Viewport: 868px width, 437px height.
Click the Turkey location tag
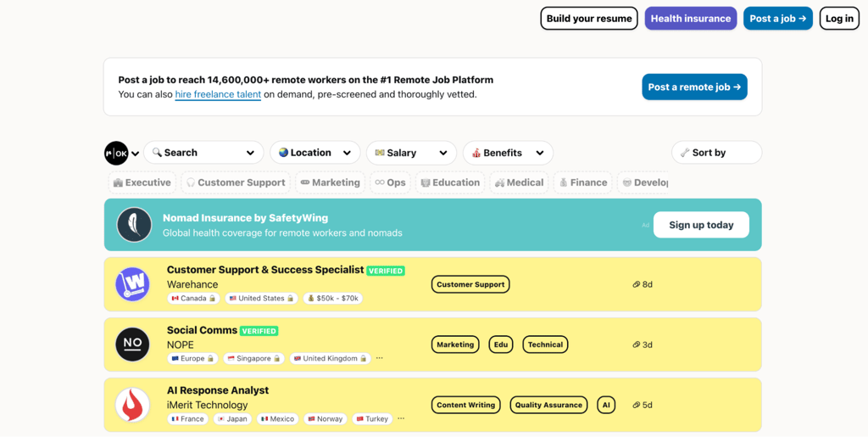[x=373, y=418]
